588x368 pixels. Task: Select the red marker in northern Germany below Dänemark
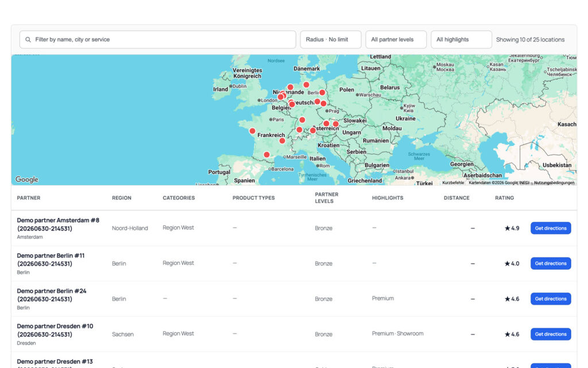[307, 85]
